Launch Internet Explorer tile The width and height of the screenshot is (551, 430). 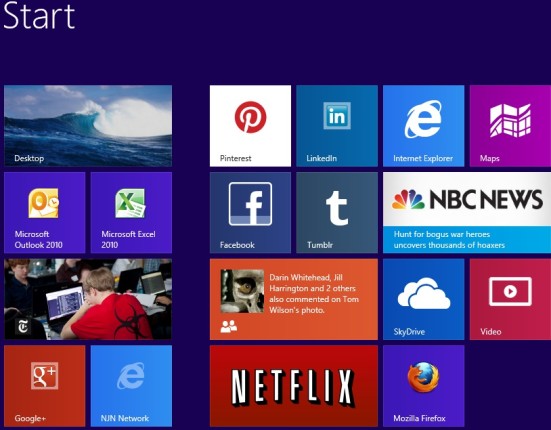coord(423,126)
